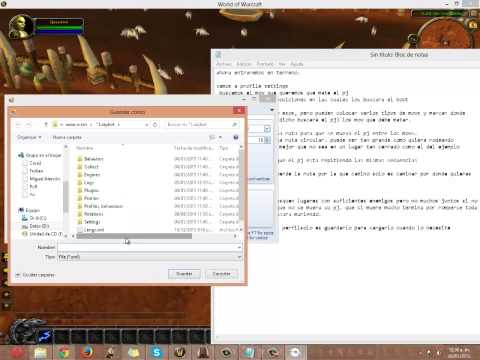Open the Ayuda menu in Notepad
480x360 pixels.
[296, 64]
